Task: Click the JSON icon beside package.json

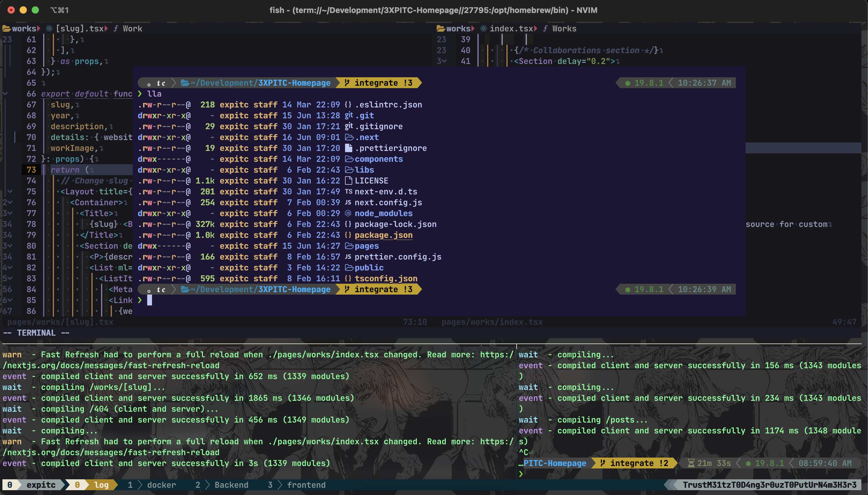Action: [348, 235]
